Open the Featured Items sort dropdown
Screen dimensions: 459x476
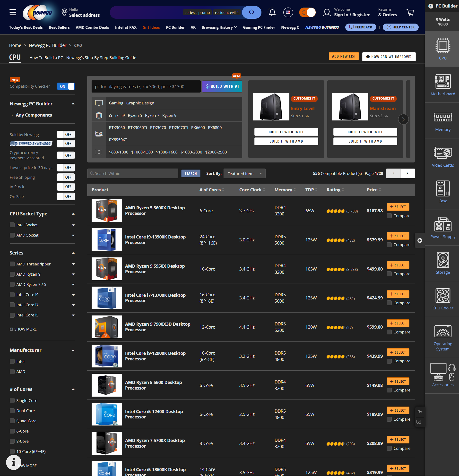coord(244,173)
